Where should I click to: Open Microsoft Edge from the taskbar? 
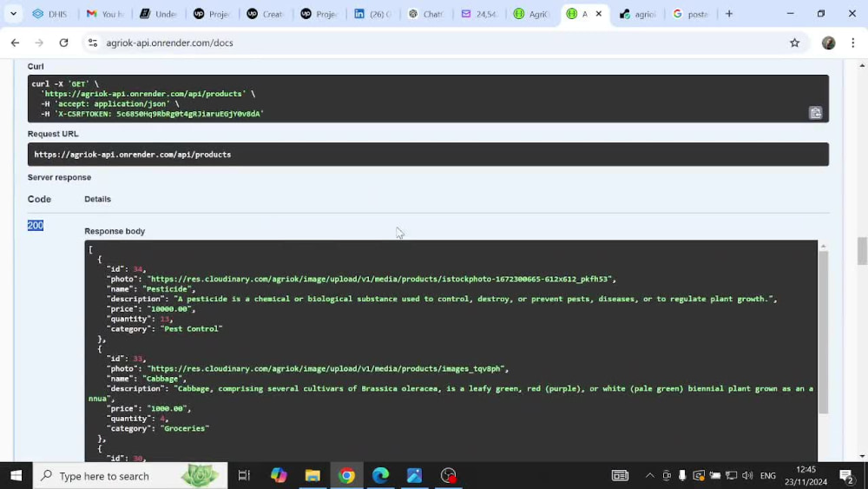pyautogui.click(x=380, y=475)
